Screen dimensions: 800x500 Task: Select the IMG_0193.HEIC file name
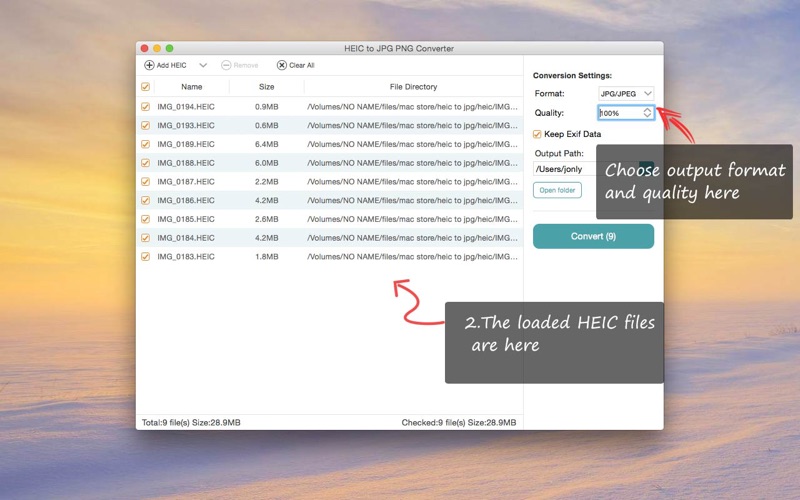coord(186,126)
